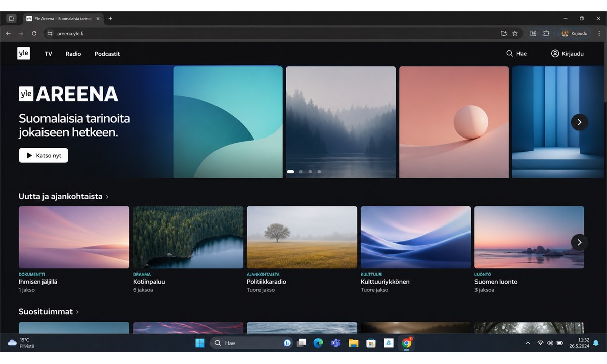Select the second carousel pagination dot
This screenshot has width=607, height=364.
(x=301, y=172)
